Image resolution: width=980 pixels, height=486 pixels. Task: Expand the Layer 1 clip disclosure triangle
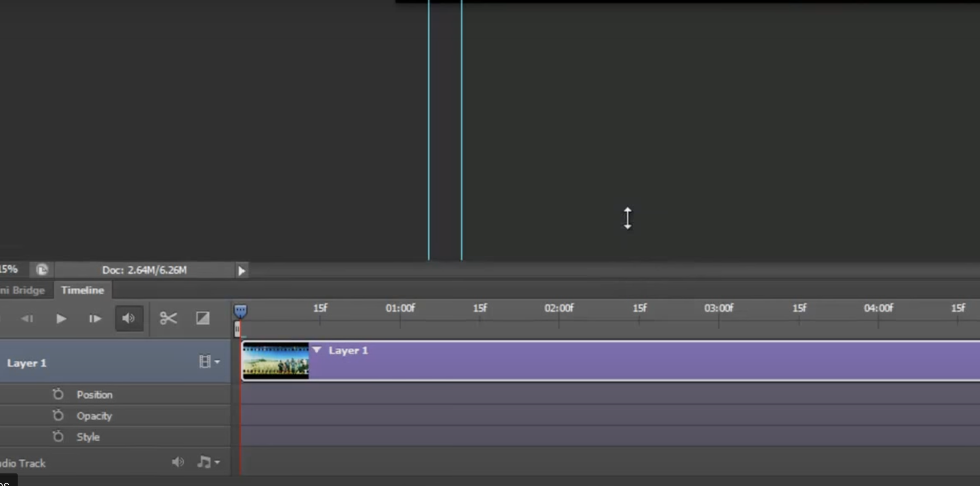(317, 350)
